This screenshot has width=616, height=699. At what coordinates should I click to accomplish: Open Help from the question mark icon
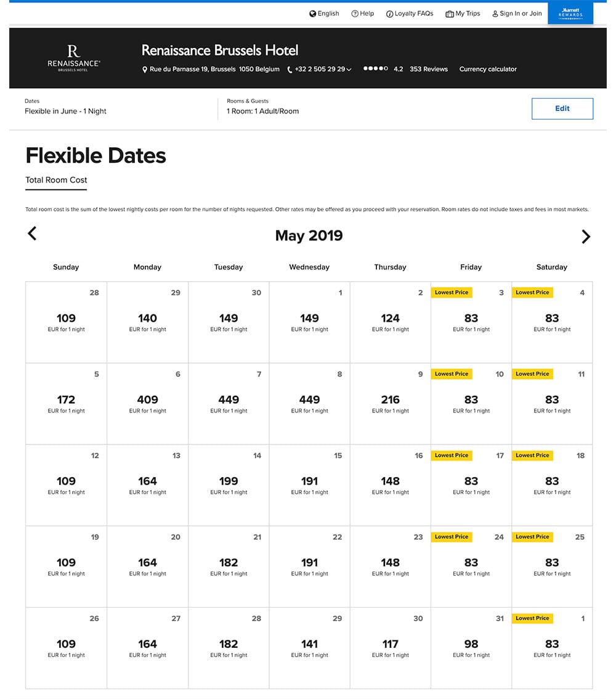pos(355,14)
